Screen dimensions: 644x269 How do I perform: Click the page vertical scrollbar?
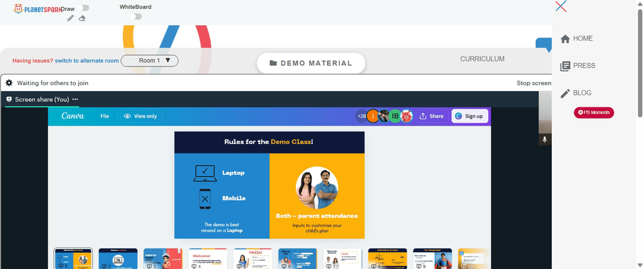click(640, 62)
